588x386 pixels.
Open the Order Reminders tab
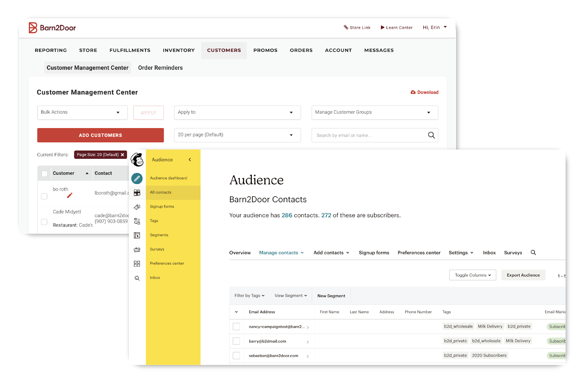(160, 68)
